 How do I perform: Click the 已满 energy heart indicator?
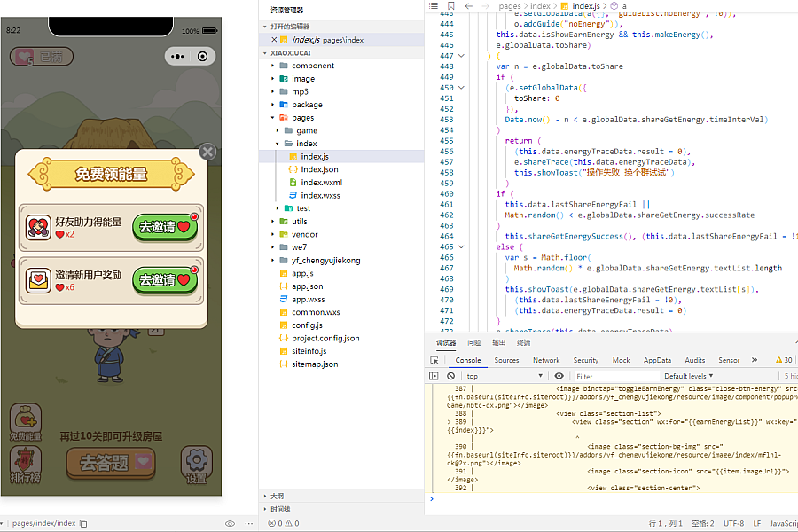pyautogui.click(x=42, y=57)
